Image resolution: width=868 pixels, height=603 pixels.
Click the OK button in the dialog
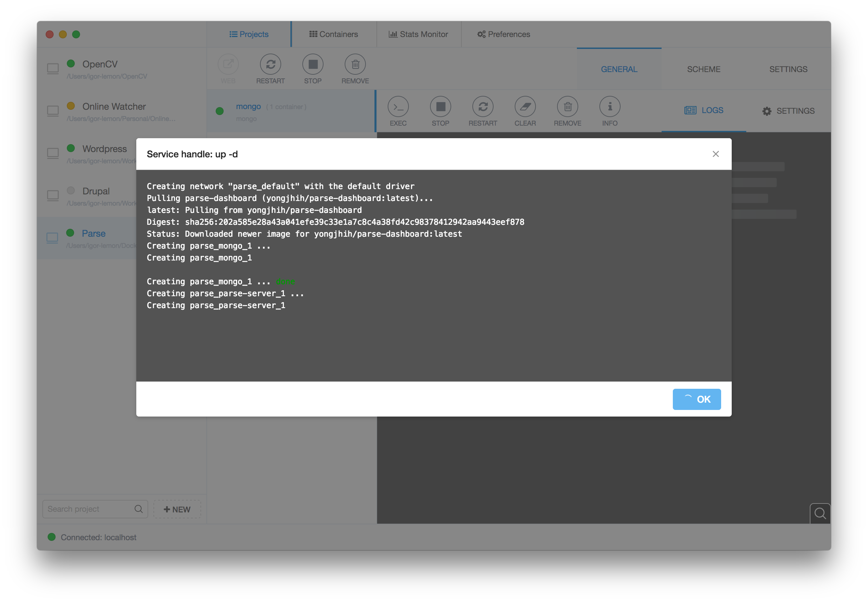pos(697,399)
